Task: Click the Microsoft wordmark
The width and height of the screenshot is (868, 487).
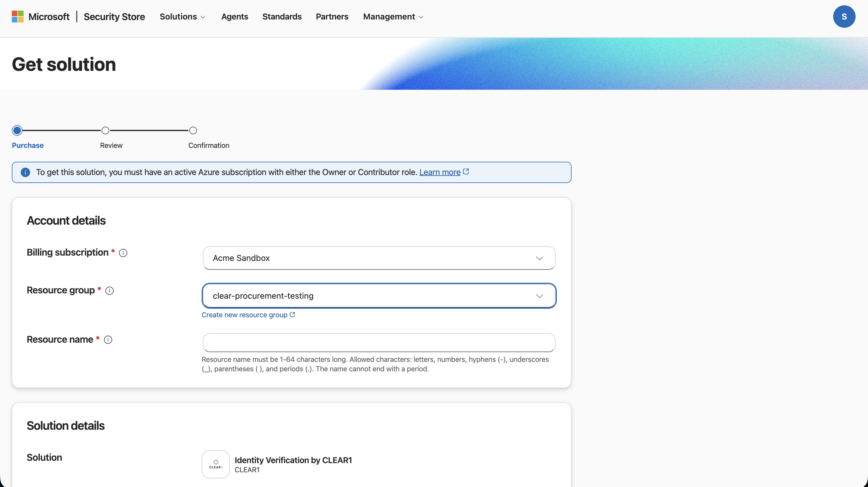Action: pyautogui.click(x=49, y=17)
